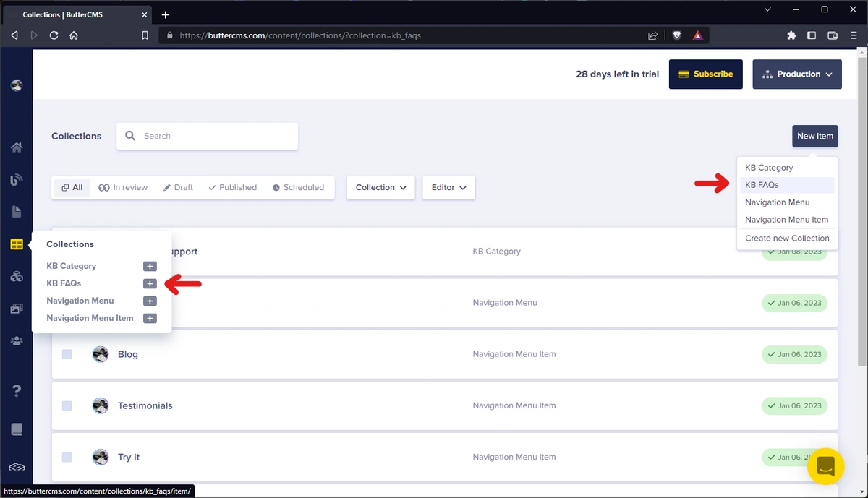The width and height of the screenshot is (868, 498).
Task: Toggle the browser sidebar panel icon
Action: 812,35
